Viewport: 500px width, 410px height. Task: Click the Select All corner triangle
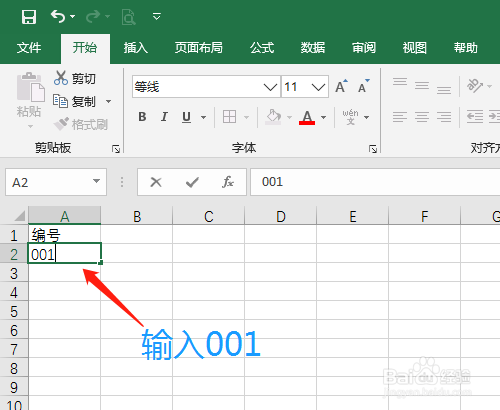[x=19, y=216]
